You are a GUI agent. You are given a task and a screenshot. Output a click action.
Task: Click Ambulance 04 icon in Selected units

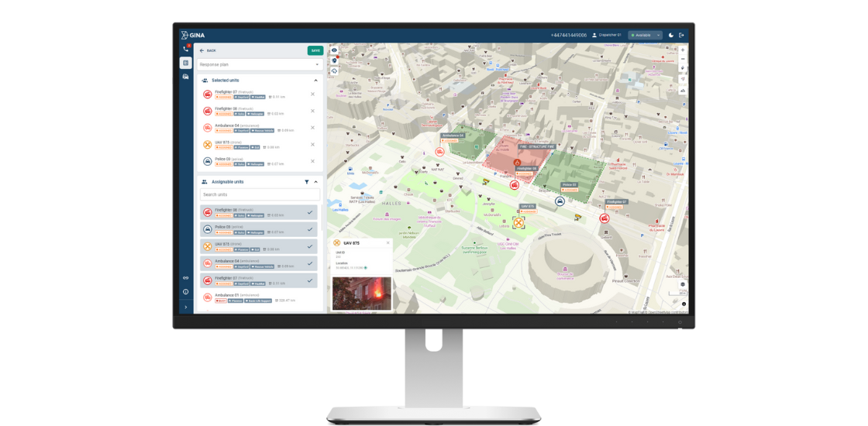tap(208, 128)
